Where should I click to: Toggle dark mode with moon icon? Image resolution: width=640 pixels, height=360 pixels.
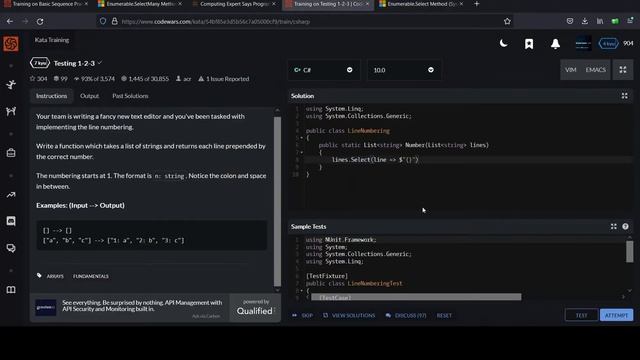point(504,43)
